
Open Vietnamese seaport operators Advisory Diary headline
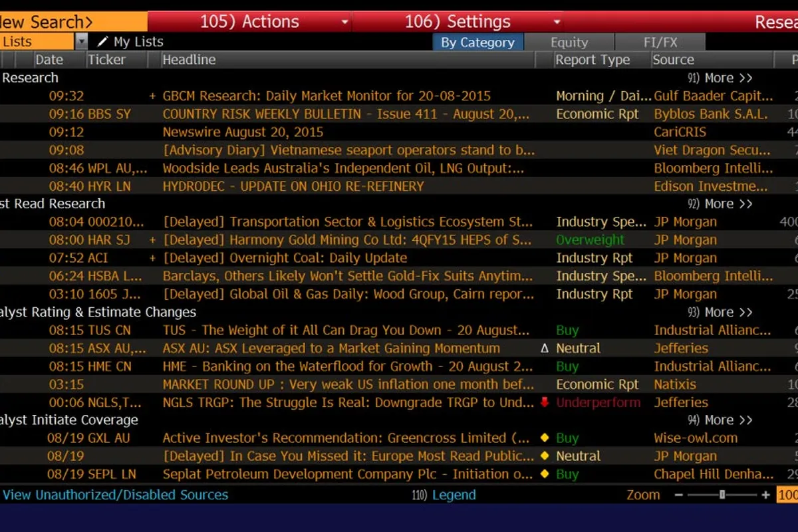coord(348,150)
